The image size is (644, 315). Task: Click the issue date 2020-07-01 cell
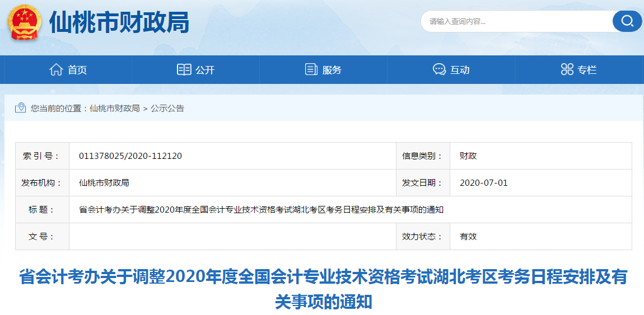pyautogui.click(x=483, y=183)
